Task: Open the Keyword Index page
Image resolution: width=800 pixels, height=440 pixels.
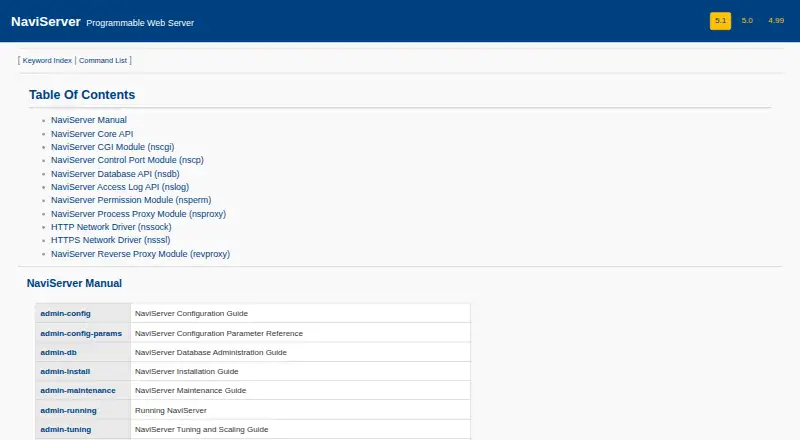Action: 47,60
